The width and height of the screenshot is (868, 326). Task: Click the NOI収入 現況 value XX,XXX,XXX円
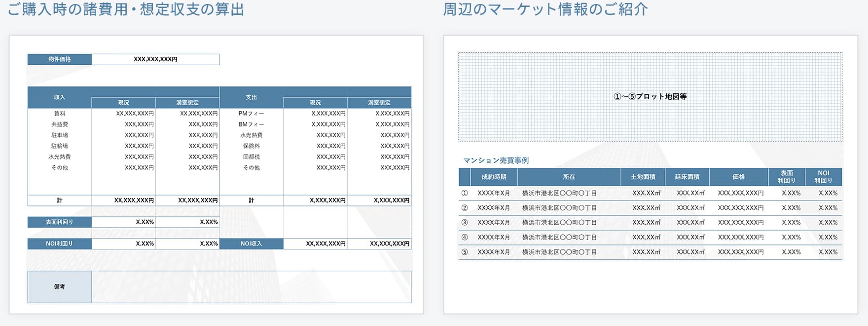pos(326,244)
